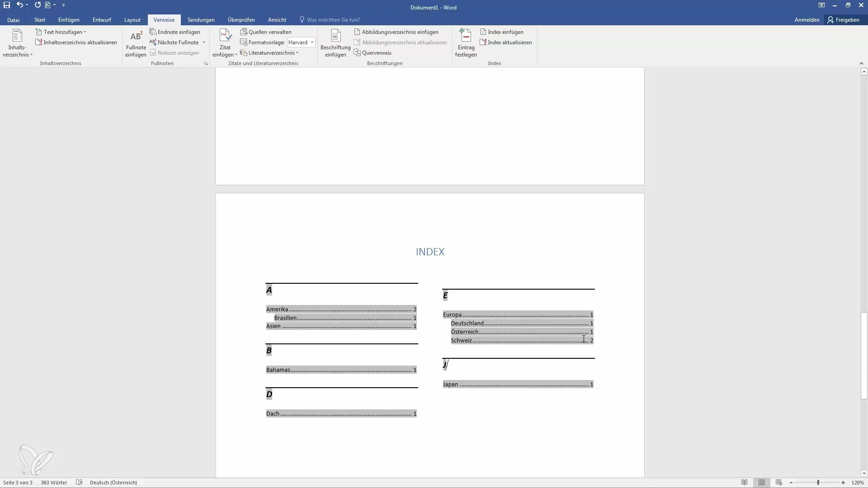This screenshot has height=488, width=868.
Task: Click Eintrag festlegen to mark index entry
Action: [x=466, y=43]
